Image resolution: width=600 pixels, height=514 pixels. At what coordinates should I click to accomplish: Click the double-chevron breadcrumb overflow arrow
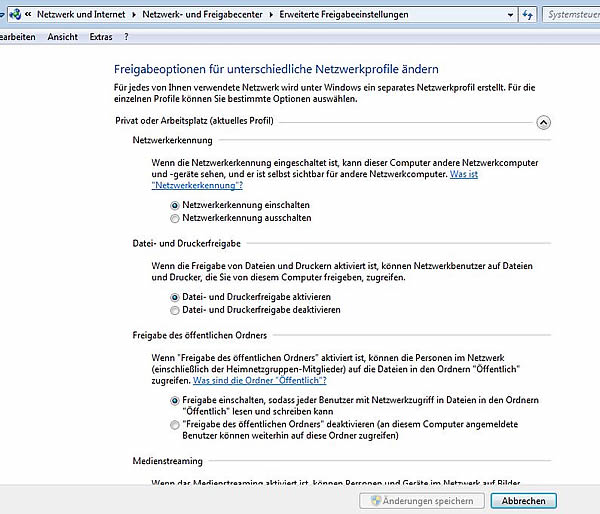[x=28, y=15]
